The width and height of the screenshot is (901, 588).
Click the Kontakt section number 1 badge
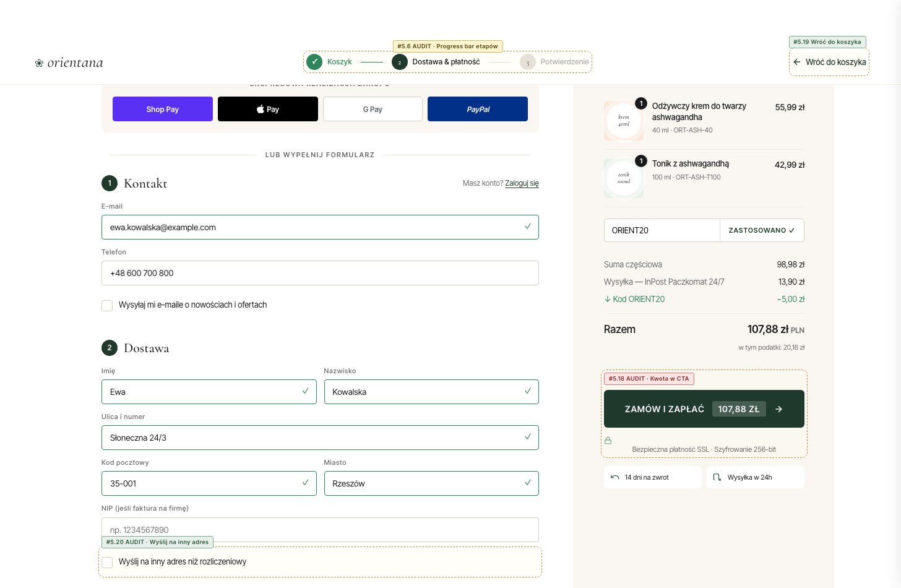pyautogui.click(x=110, y=183)
